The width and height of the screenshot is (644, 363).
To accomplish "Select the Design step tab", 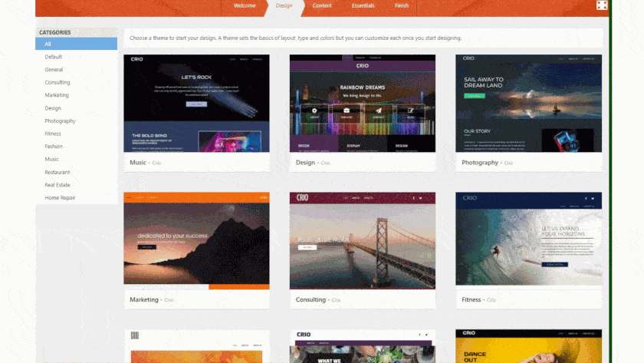I will pyautogui.click(x=284, y=5).
